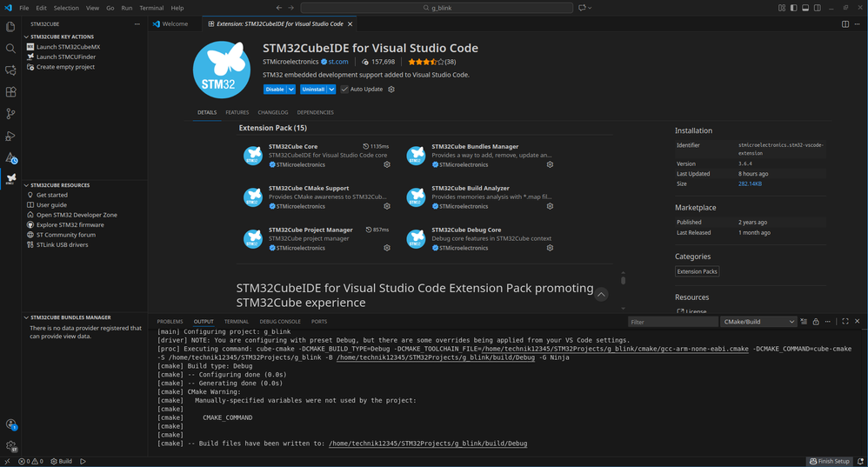Click the Customize Layout icon in title bar

click(x=782, y=8)
